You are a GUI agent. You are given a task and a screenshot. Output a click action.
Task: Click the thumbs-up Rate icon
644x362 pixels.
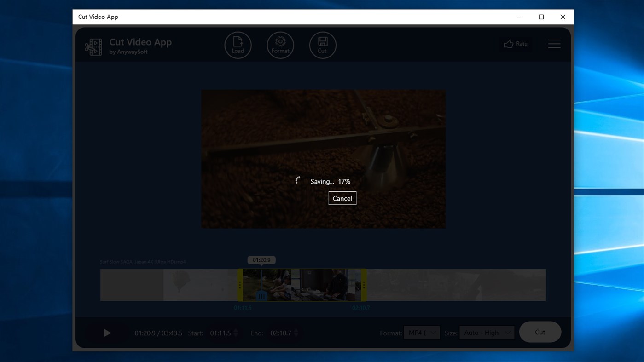[x=508, y=43]
